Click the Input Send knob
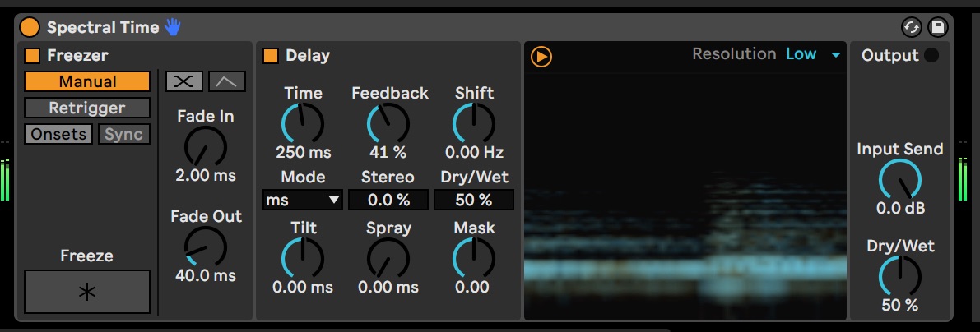 coord(900,180)
